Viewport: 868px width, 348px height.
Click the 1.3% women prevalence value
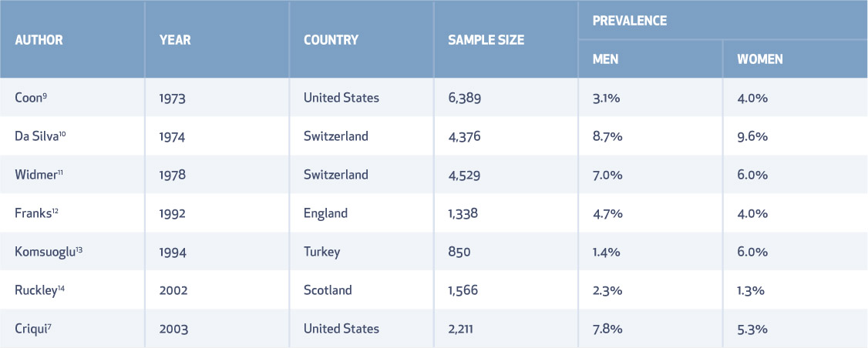pos(752,290)
